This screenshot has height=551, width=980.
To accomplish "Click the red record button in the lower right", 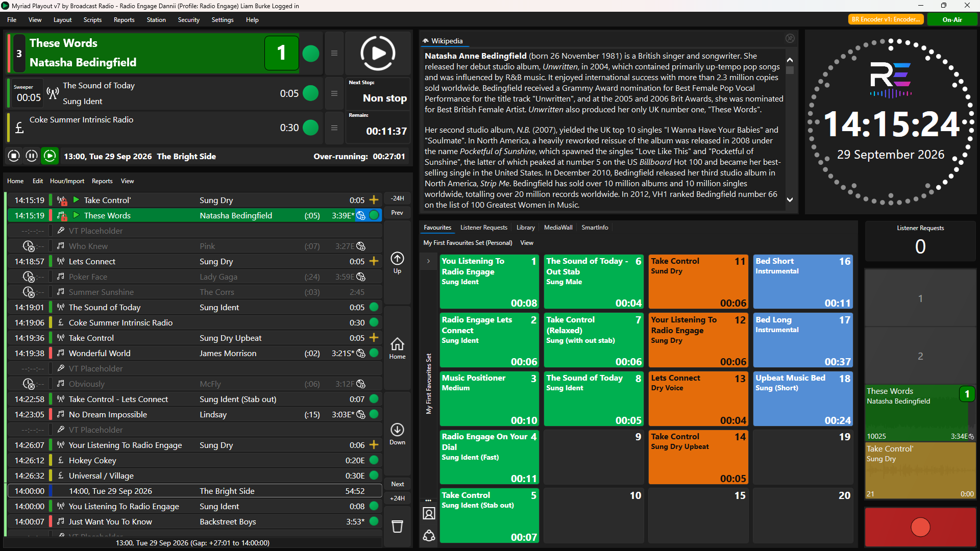I will pyautogui.click(x=920, y=527).
